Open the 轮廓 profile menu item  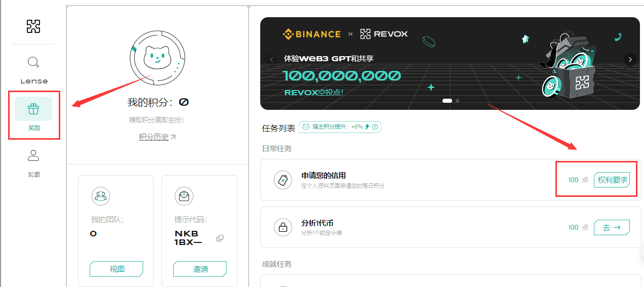pyautogui.click(x=33, y=155)
